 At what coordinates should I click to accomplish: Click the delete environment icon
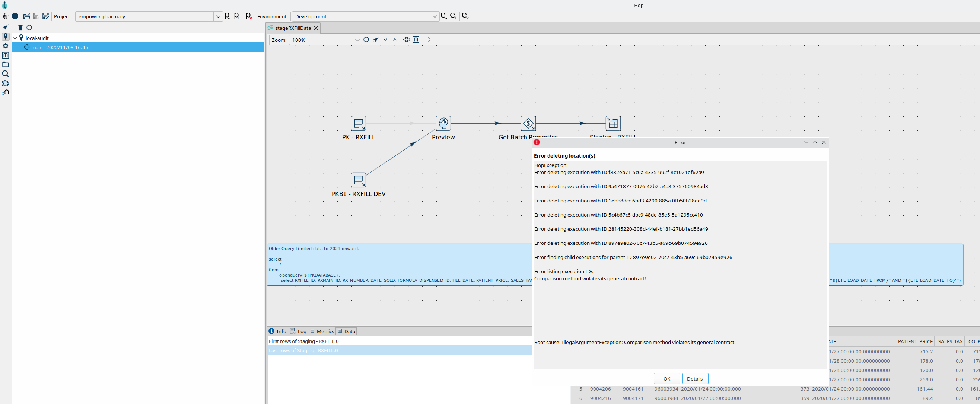(465, 16)
